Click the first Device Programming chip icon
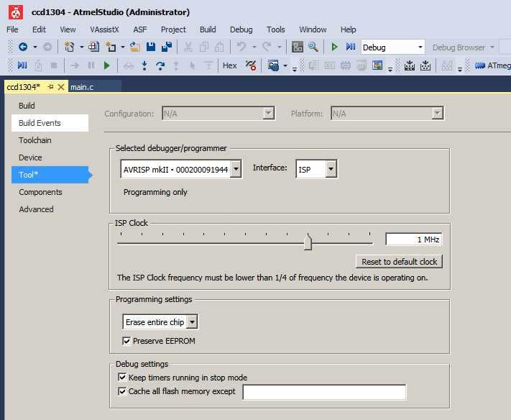Image resolution: width=511 pixels, height=420 pixels. 410,65
